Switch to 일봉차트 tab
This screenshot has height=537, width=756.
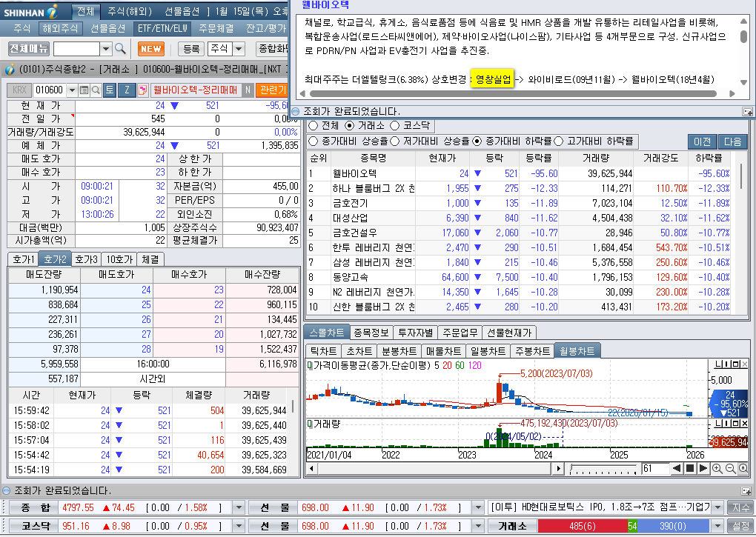click(x=488, y=351)
